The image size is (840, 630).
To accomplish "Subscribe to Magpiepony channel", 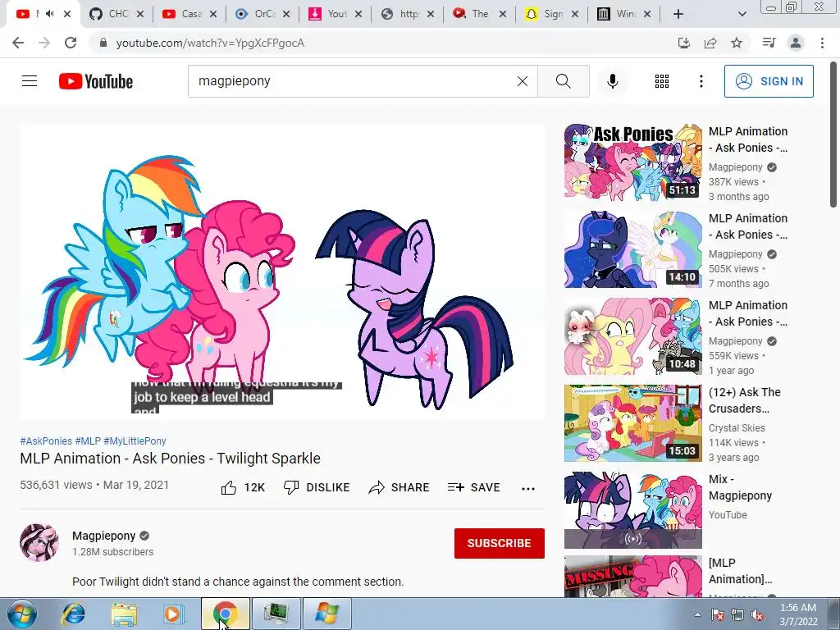I will (x=500, y=543).
